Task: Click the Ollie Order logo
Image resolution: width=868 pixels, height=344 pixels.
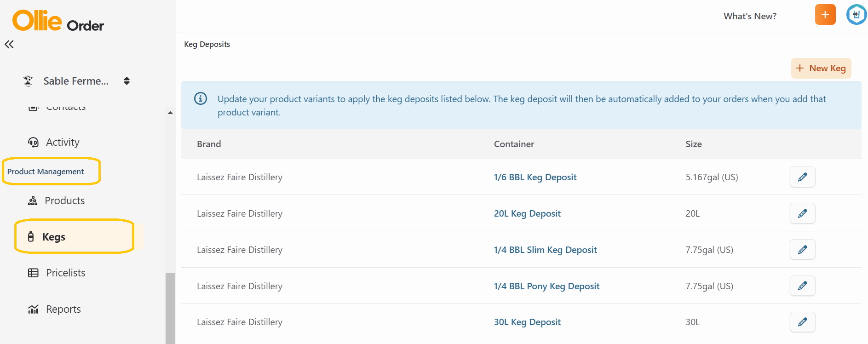Action: 58,21
